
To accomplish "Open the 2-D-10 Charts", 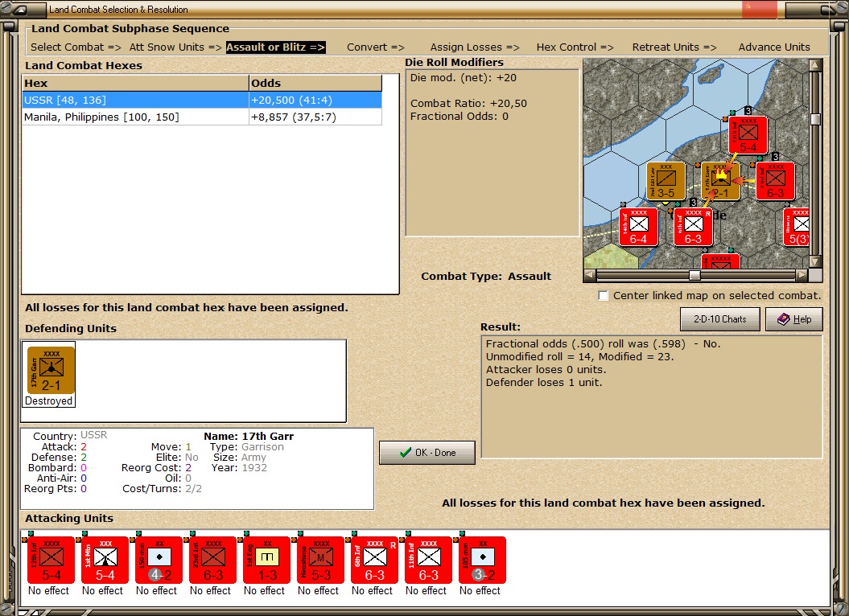I will [720, 319].
